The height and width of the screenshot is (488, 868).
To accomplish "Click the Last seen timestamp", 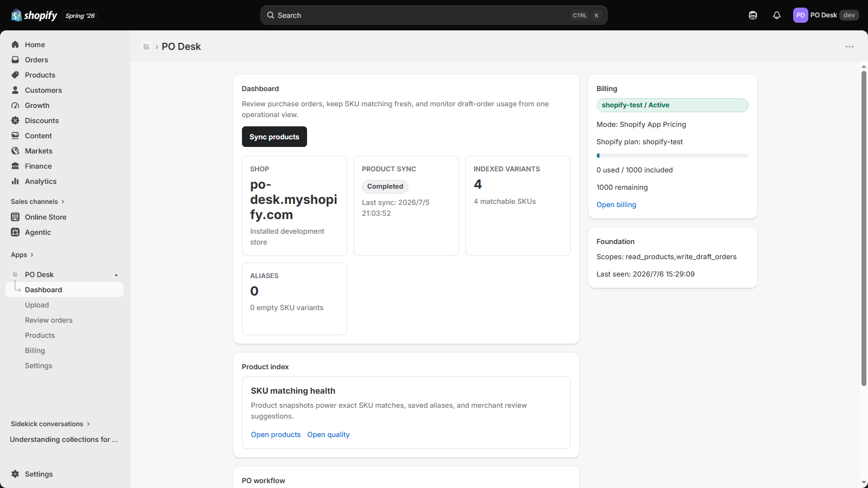I will (x=646, y=274).
